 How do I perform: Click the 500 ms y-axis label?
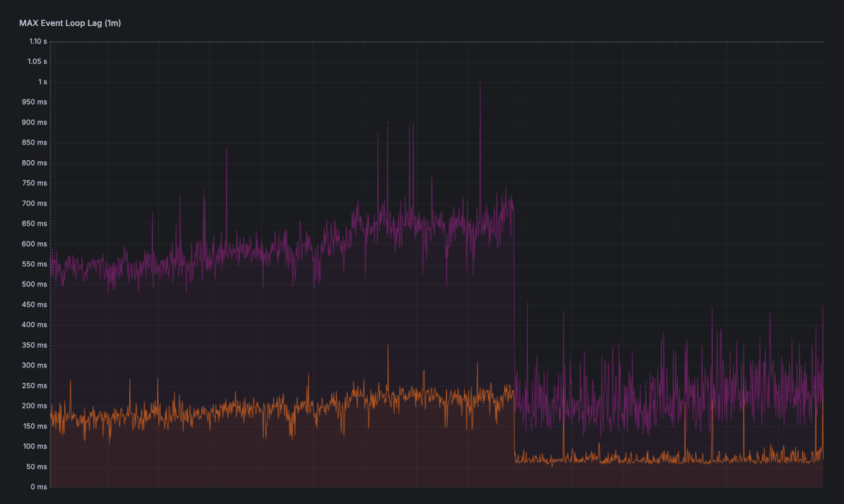(x=34, y=284)
